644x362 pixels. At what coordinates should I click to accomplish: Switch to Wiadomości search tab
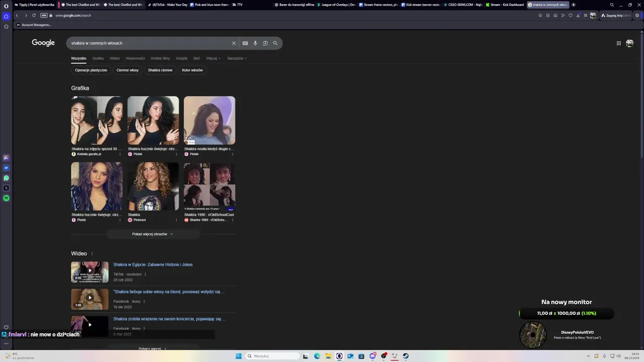(x=135, y=58)
